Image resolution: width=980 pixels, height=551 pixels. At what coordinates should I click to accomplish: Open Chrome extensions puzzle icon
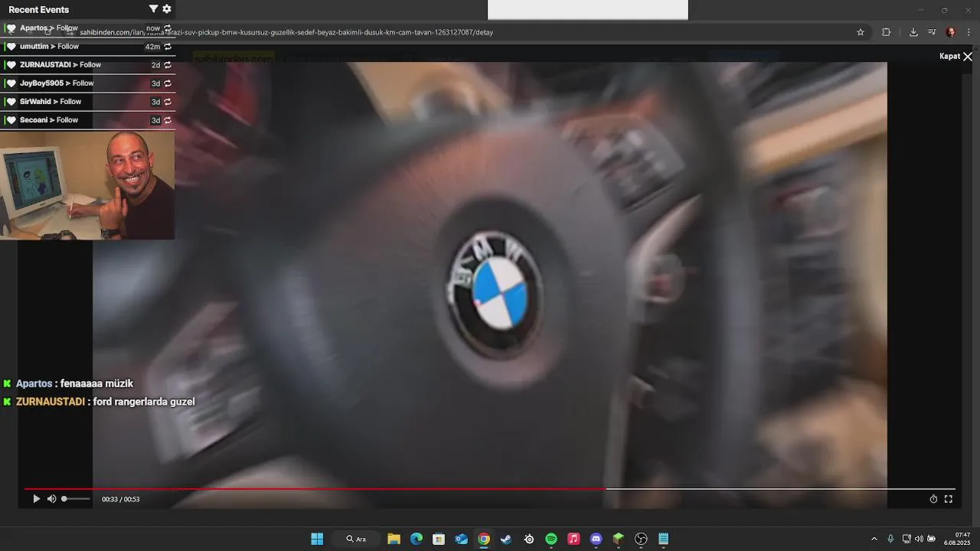point(887,32)
